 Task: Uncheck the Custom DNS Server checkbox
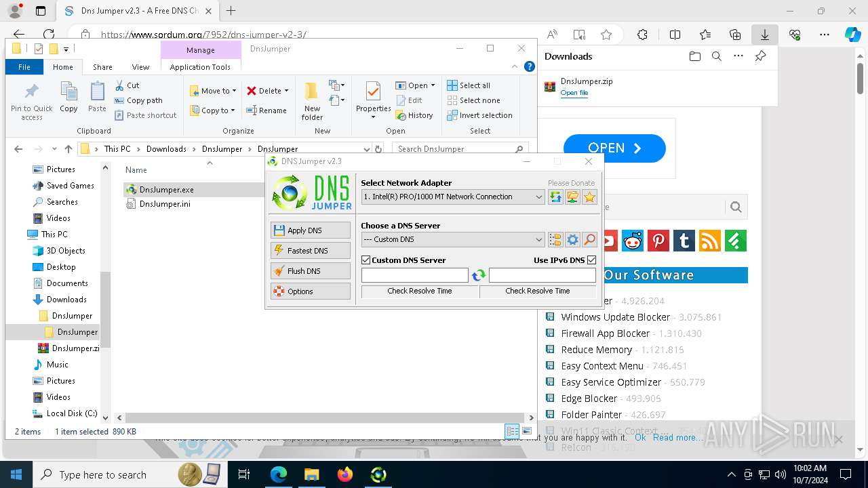click(x=366, y=260)
